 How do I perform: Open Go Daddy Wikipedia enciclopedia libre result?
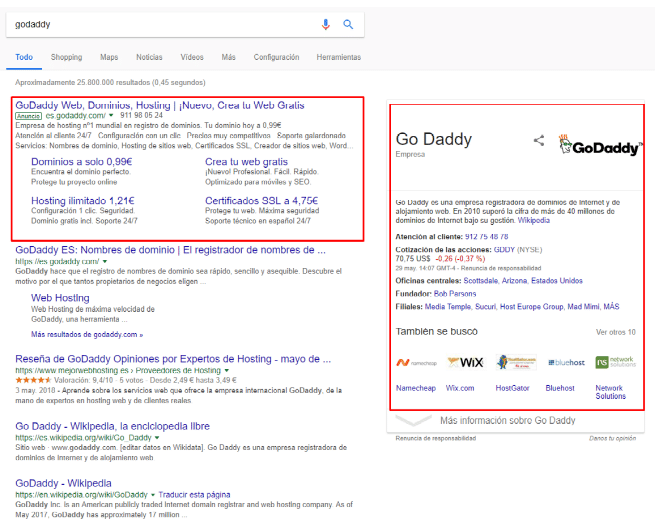113,426
